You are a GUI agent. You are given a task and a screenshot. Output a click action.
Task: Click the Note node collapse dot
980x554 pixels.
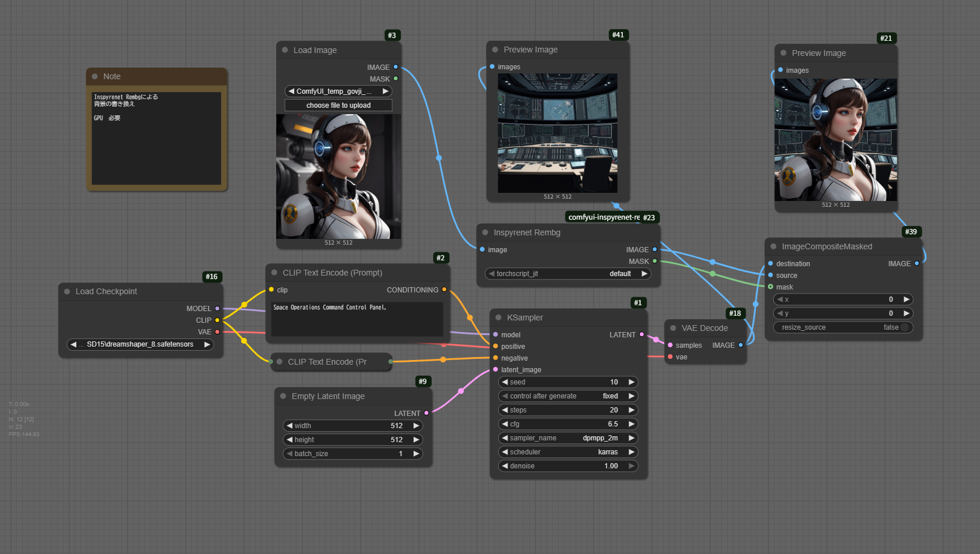coord(94,76)
